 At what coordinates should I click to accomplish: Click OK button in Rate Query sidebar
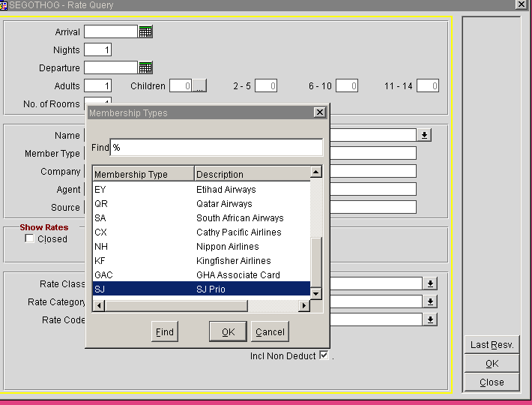tap(492, 364)
